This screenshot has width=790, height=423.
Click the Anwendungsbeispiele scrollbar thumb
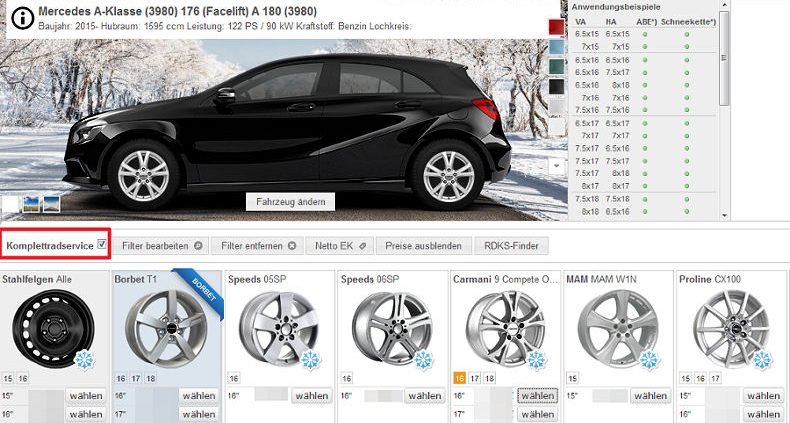tap(725, 58)
